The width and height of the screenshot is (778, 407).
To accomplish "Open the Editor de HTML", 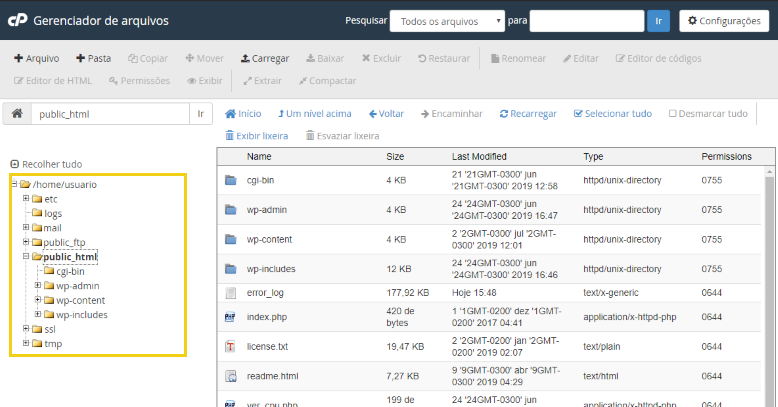I will tap(53, 80).
